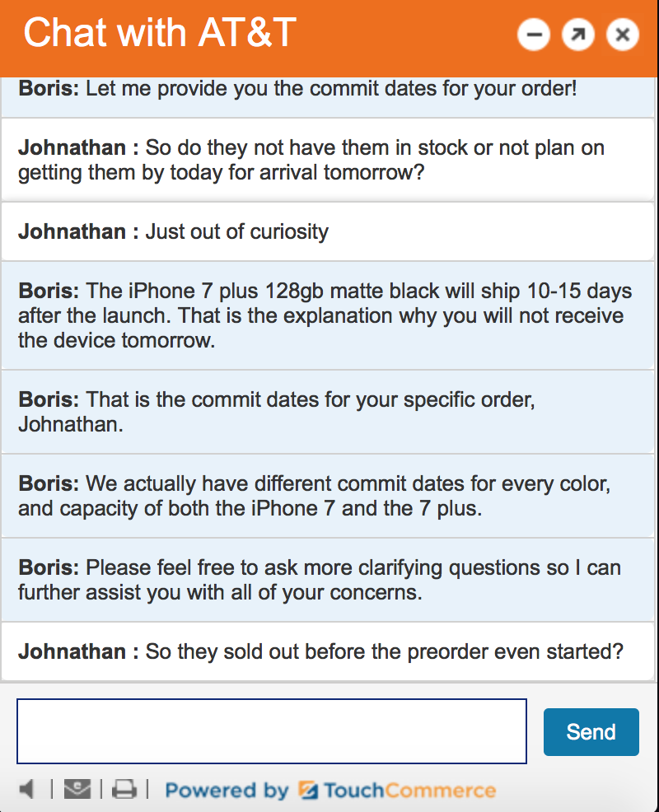Image resolution: width=659 pixels, height=812 pixels.
Task: Print the chat using the printer icon
Action: [x=124, y=789]
